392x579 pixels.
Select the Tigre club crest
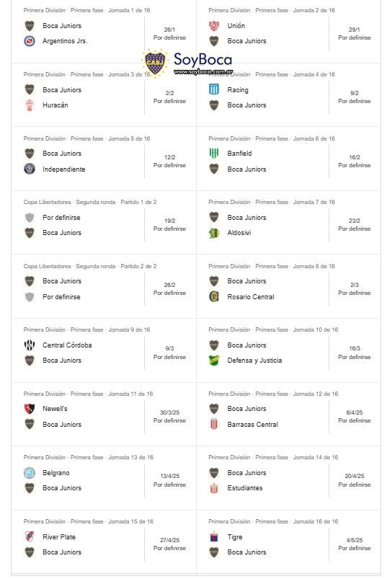214,536
